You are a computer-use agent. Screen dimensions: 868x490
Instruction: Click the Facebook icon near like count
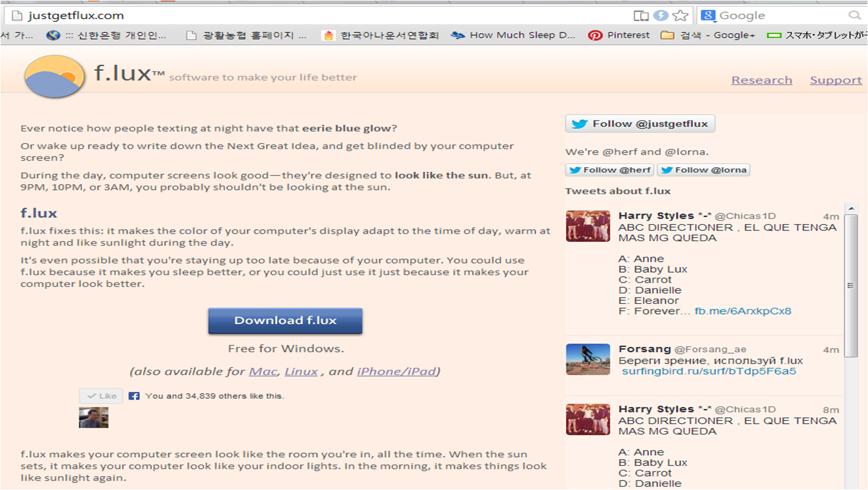pos(134,396)
